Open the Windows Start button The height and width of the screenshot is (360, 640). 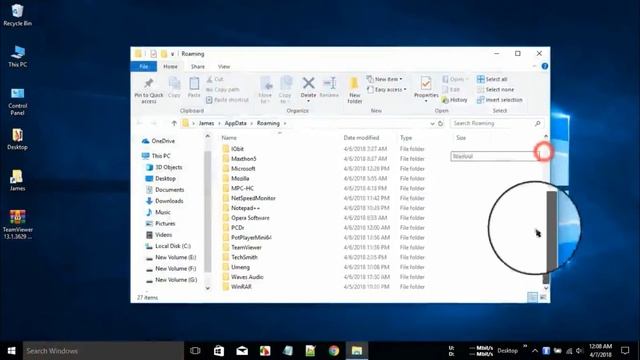(11, 351)
